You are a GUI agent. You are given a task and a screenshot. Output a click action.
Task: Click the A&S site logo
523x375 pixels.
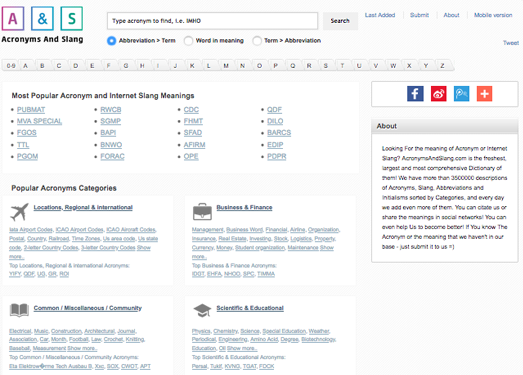point(42,25)
